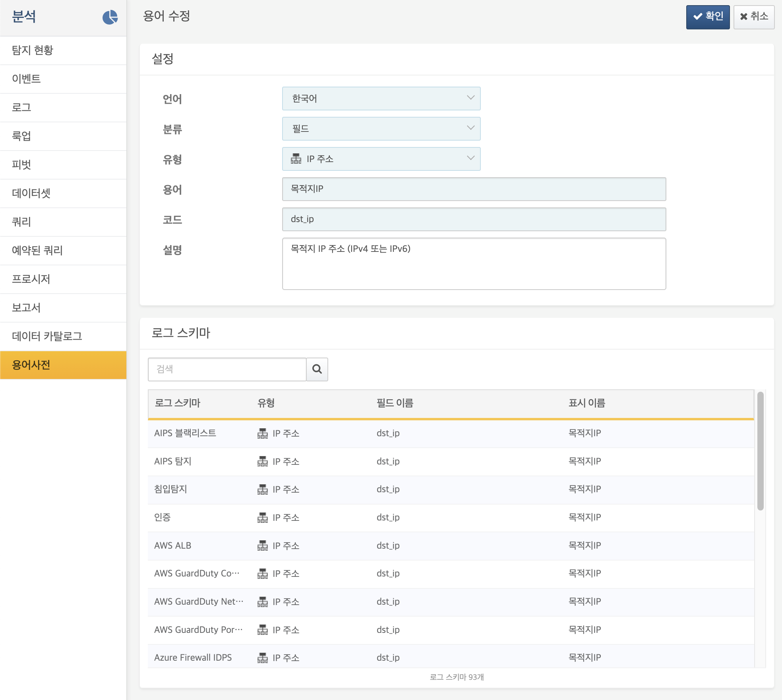The height and width of the screenshot is (700, 782).
Task: Select the Azure Firewall IDPS schema name
Action: coord(193,657)
